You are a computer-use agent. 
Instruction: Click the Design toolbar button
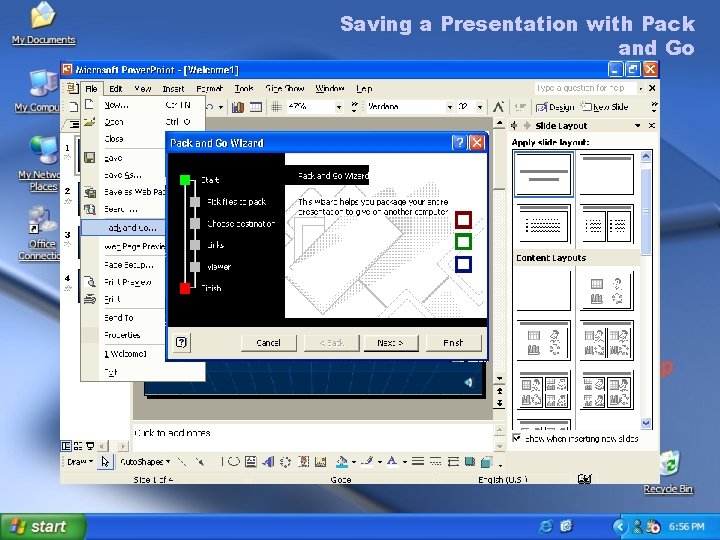555,107
